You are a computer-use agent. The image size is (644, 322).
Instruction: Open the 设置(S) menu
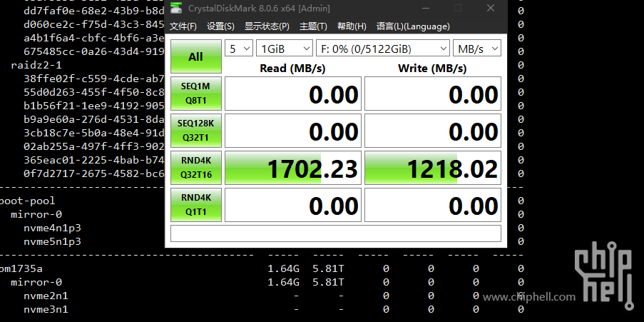[220, 26]
